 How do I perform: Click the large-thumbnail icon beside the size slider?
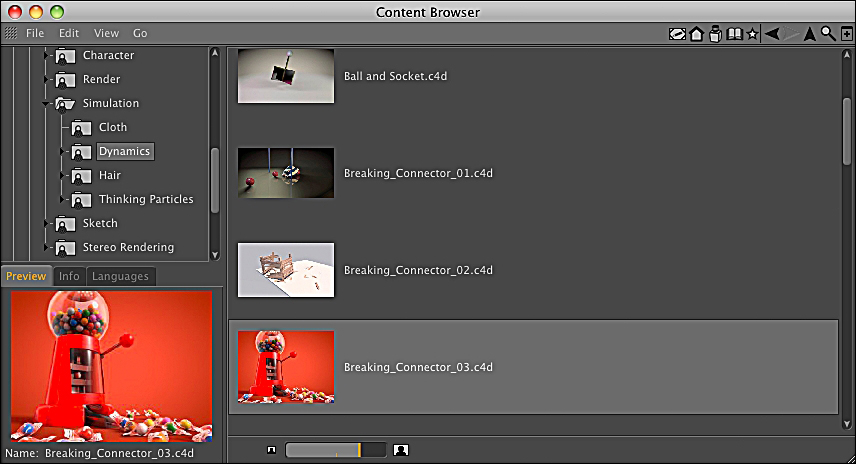point(400,450)
